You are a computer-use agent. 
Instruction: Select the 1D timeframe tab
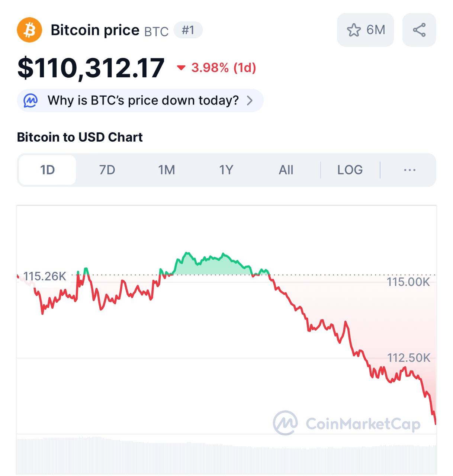pyautogui.click(x=47, y=170)
